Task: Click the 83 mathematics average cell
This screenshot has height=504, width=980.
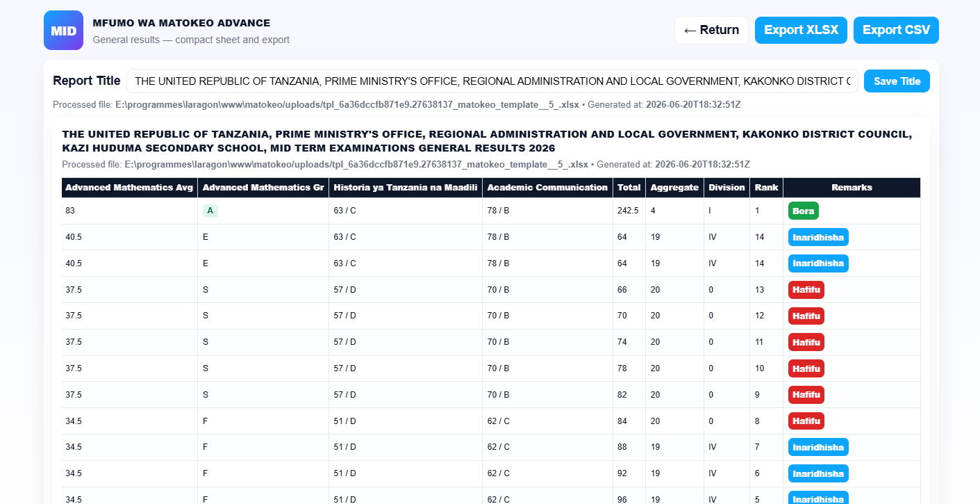Action: pos(130,211)
